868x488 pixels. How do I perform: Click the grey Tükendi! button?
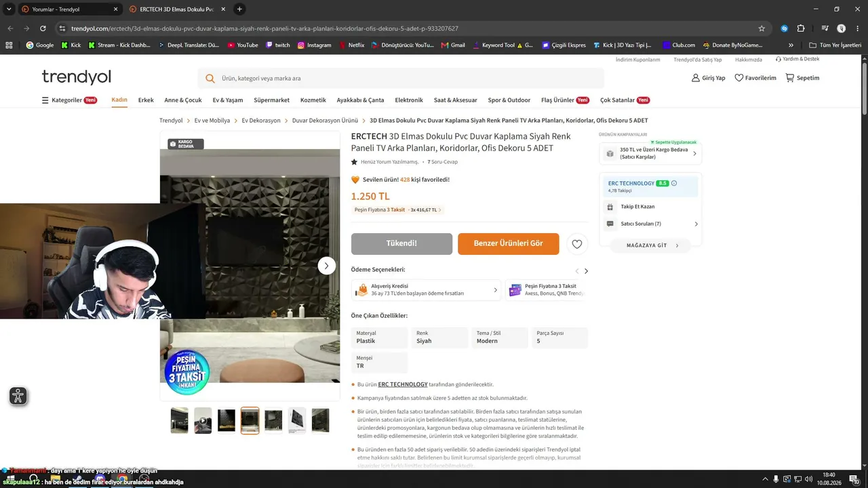point(401,244)
